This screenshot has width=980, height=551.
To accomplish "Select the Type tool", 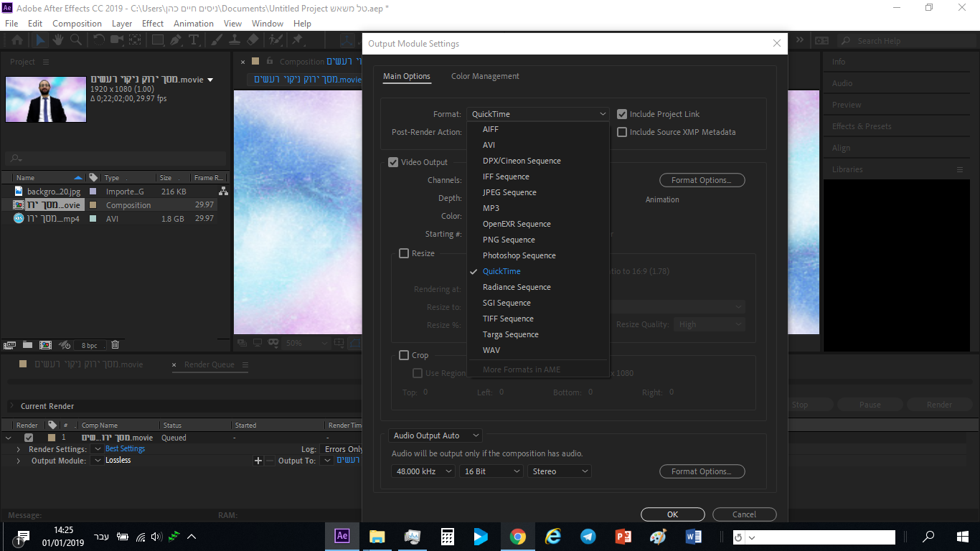I will point(194,39).
